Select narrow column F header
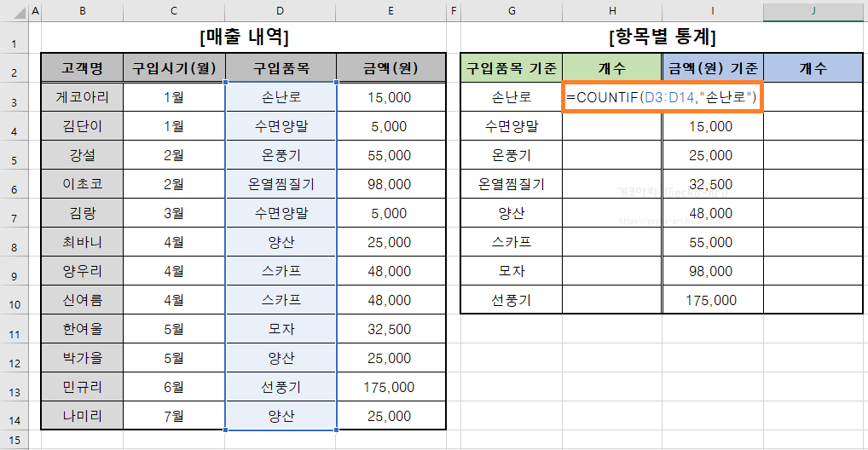 pyautogui.click(x=454, y=10)
